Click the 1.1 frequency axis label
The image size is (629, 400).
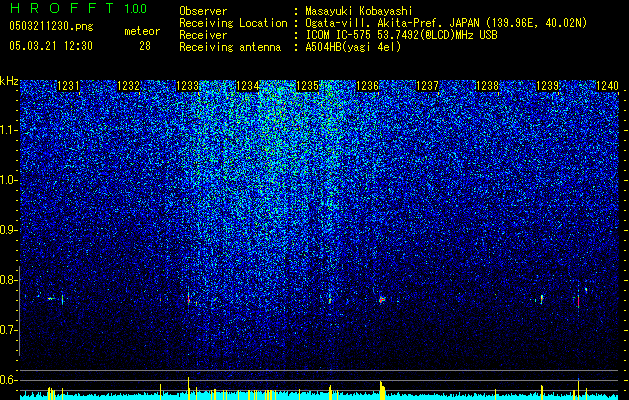pyautogui.click(x=9, y=130)
